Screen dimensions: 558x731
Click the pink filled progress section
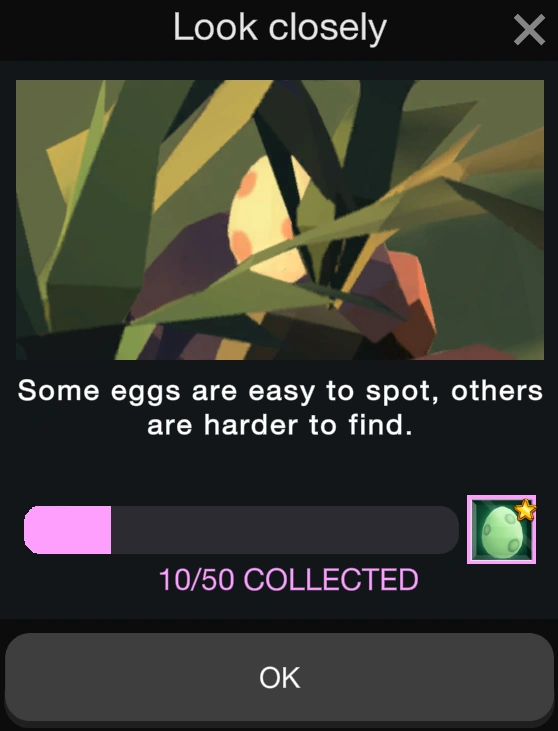coord(68,530)
